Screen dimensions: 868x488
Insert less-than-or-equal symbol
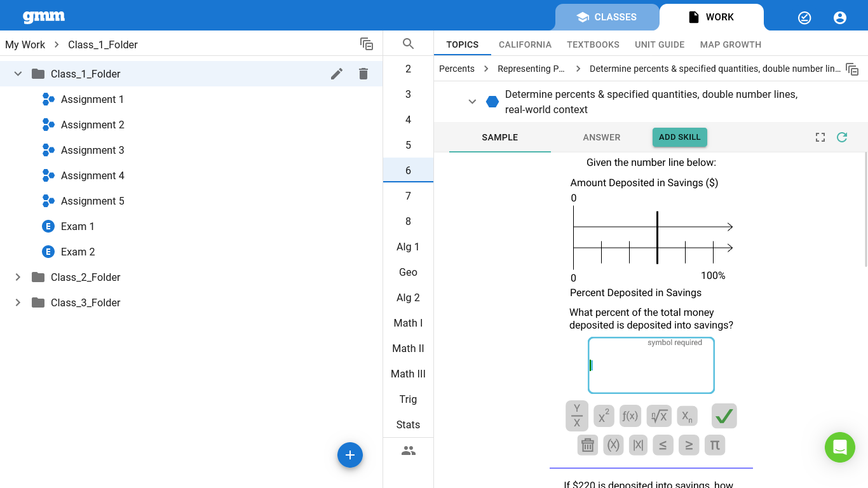pos(663,445)
